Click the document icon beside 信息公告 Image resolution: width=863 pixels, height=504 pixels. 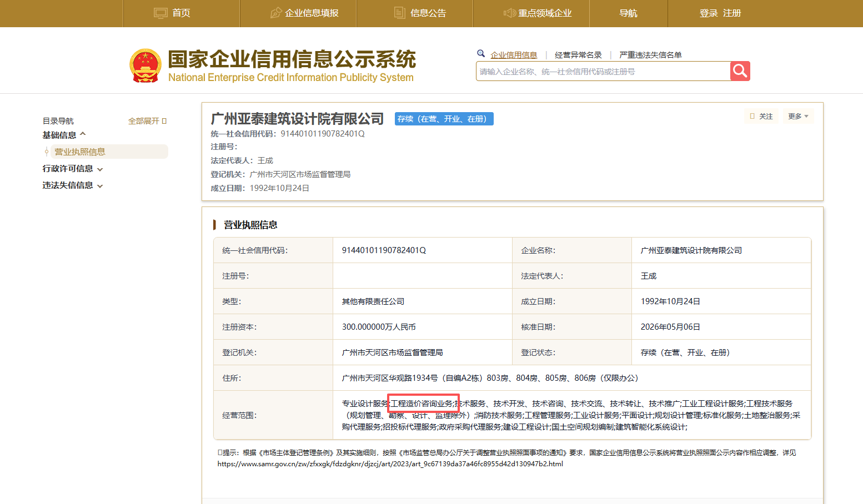(x=399, y=13)
